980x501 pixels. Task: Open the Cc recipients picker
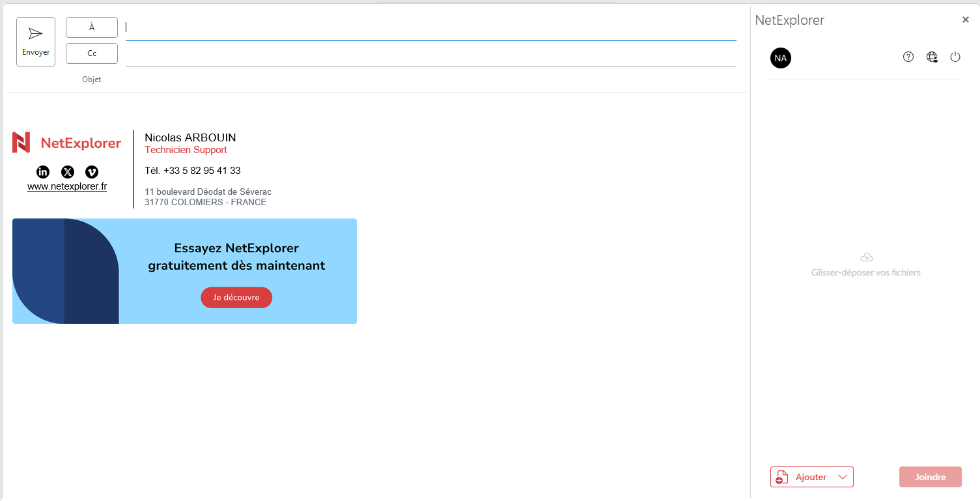(x=92, y=53)
